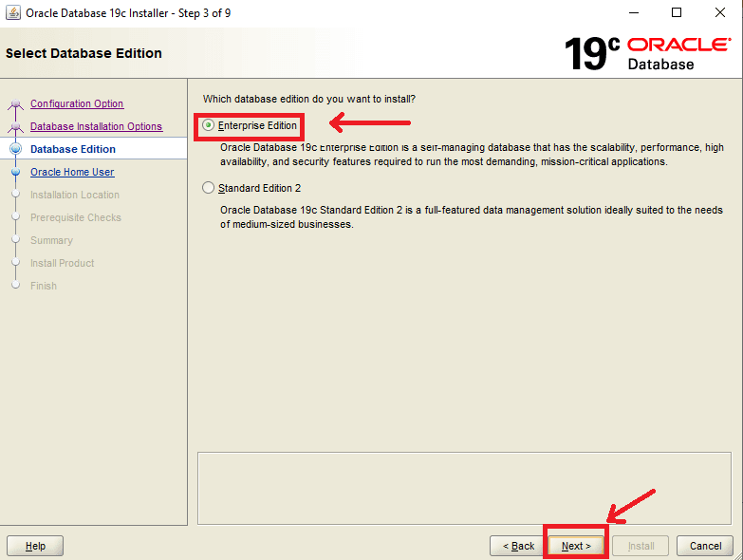This screenshot has height=560, width=743.
Task: Click the empty message area above the buttons
Action: 465,487
